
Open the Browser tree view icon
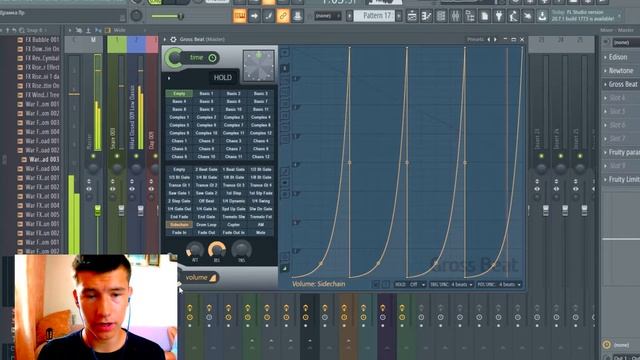pos(470,16)
